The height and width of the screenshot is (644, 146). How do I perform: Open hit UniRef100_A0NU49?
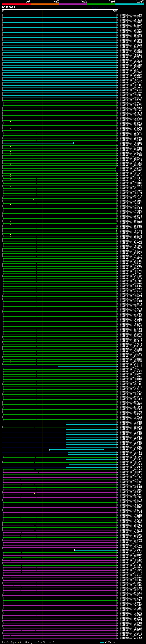point(131,470)
